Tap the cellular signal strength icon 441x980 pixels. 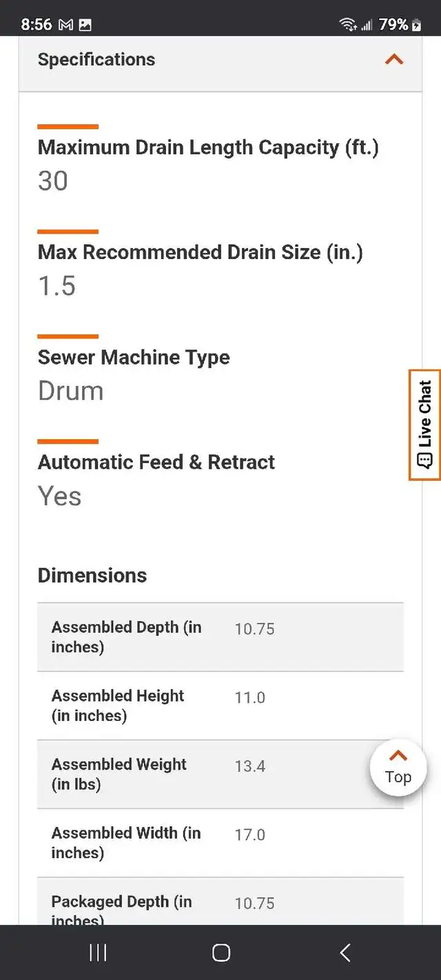(367, 25)
